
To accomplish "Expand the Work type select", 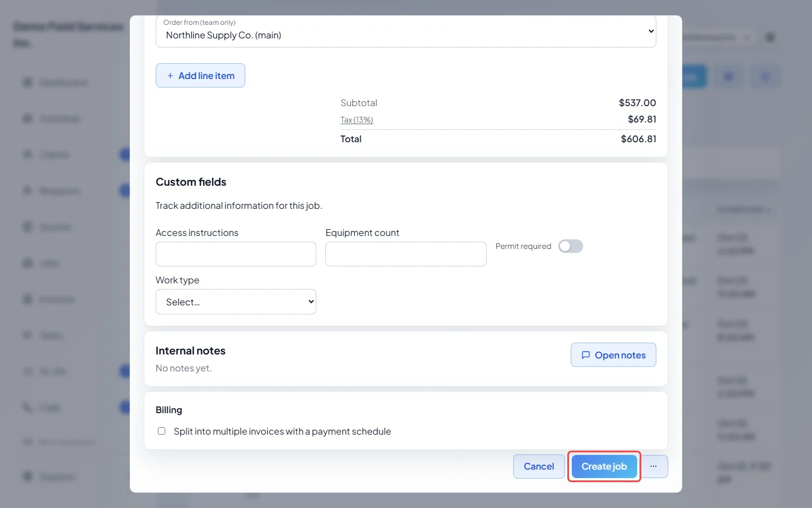I will click(236, 302).
